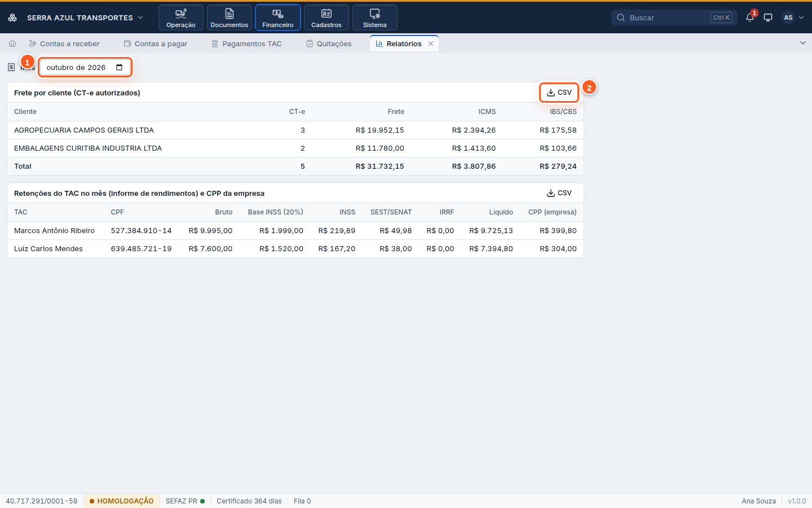Click Certificado 364 dias status
This screenshot has height=508, width=812.
[249, 501]
